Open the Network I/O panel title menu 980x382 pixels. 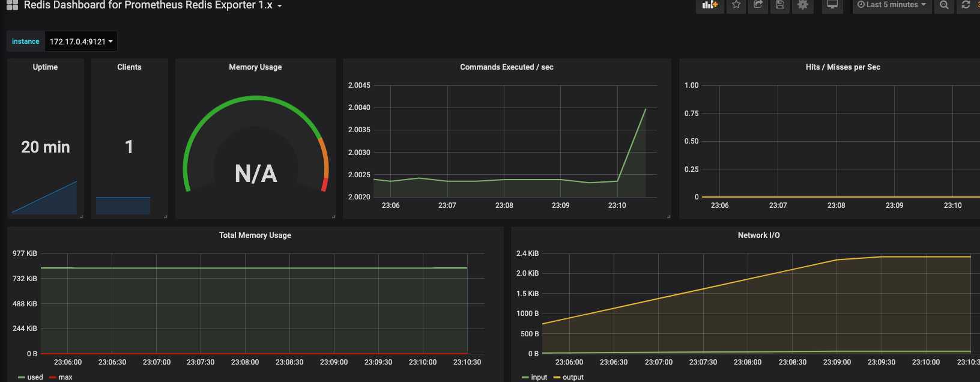point(759,235)
